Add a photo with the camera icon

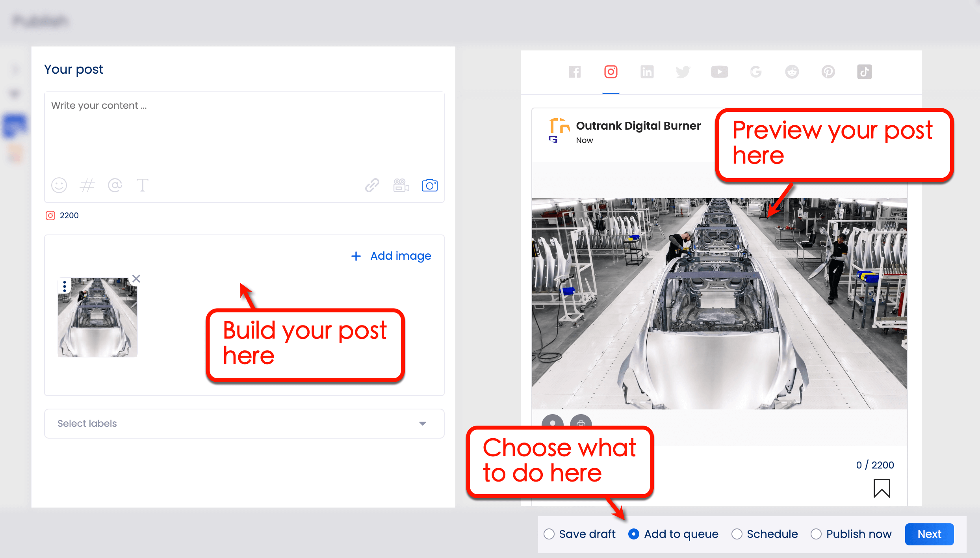coord(429,185)
